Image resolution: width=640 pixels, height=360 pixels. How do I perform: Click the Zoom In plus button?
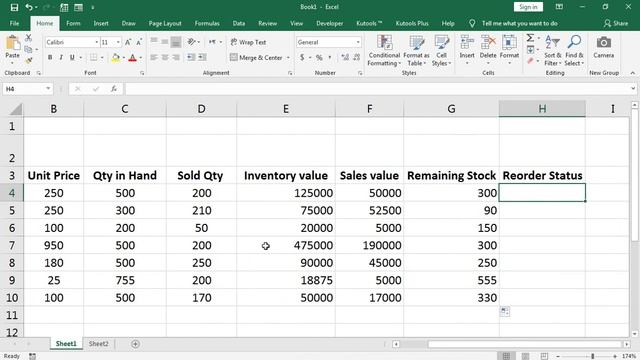615,356
